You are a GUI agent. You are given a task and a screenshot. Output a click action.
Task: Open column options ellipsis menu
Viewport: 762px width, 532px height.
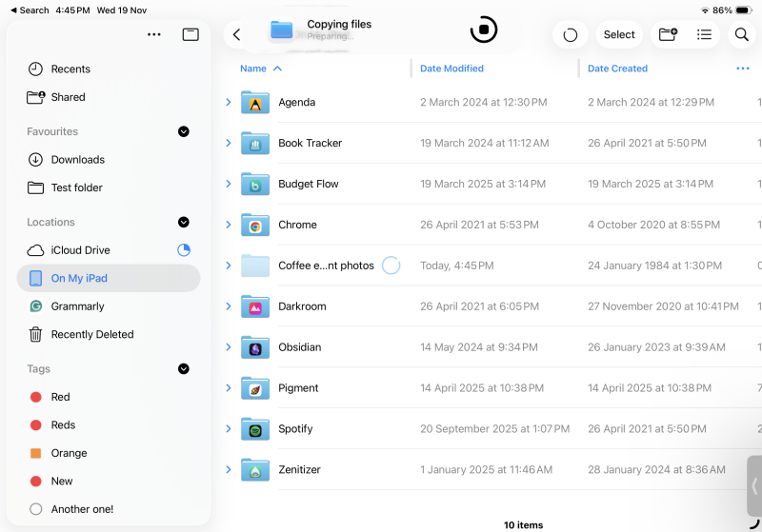743,69
